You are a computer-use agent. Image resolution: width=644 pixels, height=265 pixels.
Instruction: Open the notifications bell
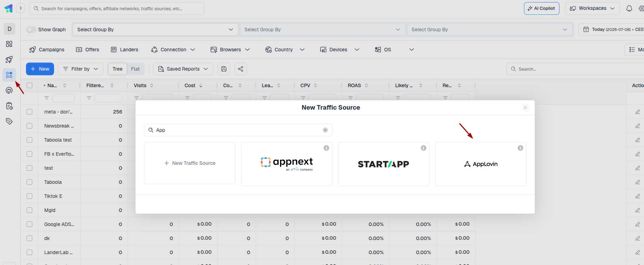(629, 8)
